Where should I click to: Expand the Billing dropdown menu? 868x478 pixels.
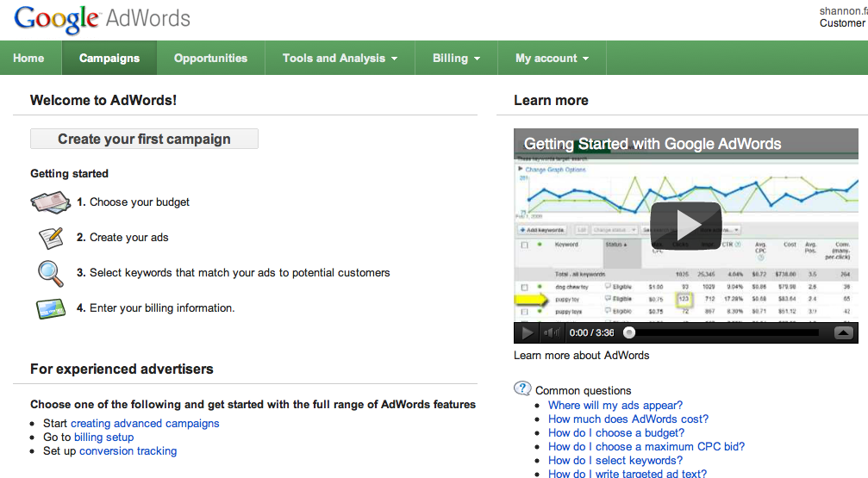pos(456,58)
